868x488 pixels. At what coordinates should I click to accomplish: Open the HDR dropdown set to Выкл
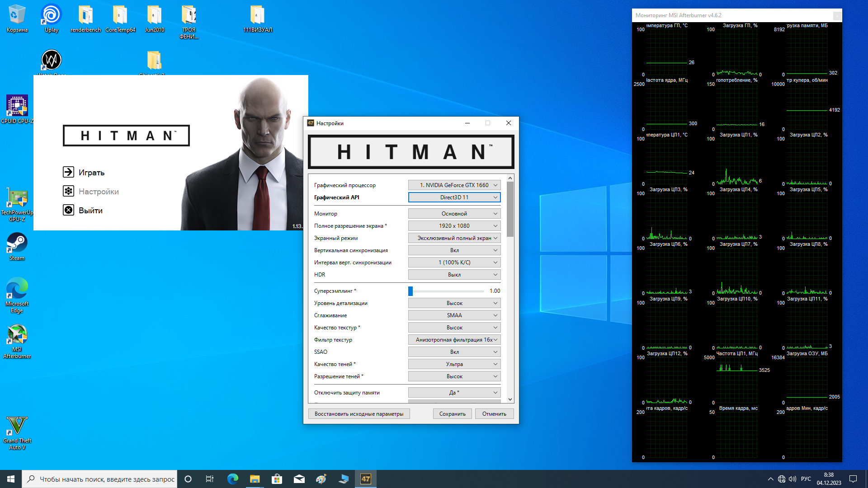(454, 275)
